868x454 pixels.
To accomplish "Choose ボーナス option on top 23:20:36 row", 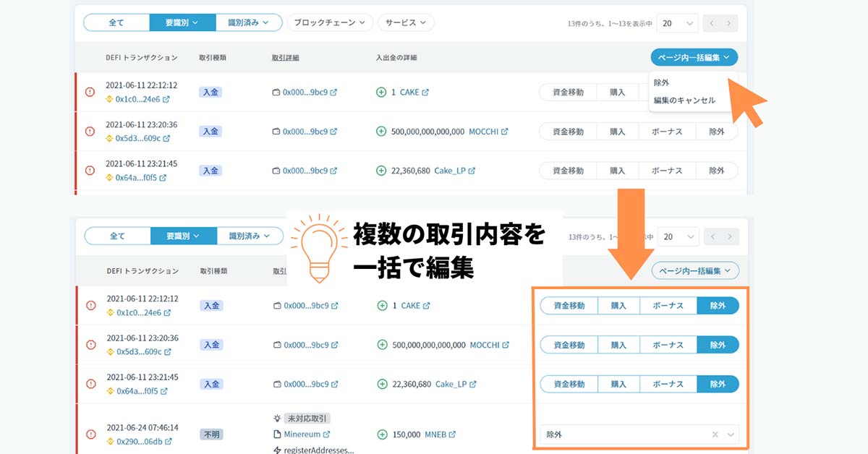I will [667, 132].
